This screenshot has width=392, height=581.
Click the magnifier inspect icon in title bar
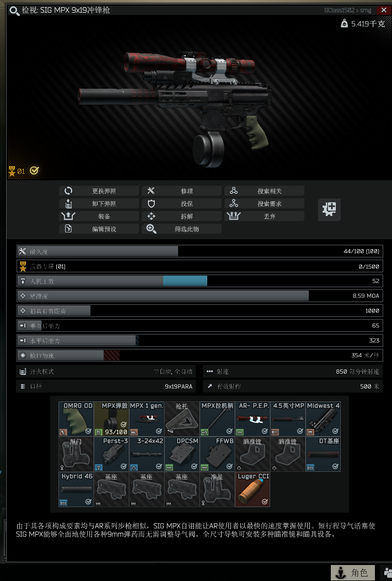pos(14,10)
